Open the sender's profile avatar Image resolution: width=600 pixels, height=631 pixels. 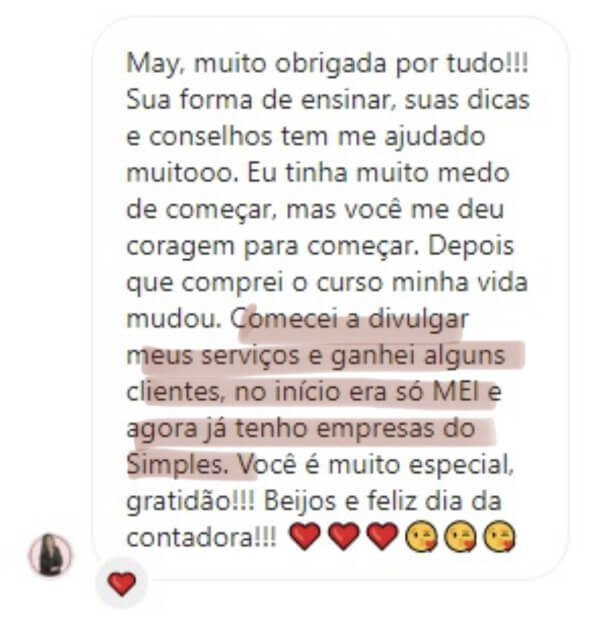(x=50, y=555)
